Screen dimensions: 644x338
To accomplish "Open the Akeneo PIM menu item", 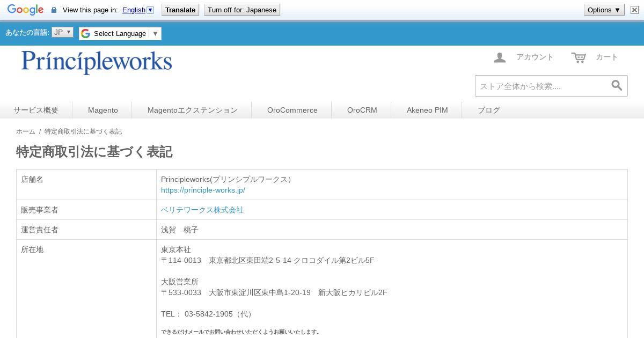I will 427,110.
